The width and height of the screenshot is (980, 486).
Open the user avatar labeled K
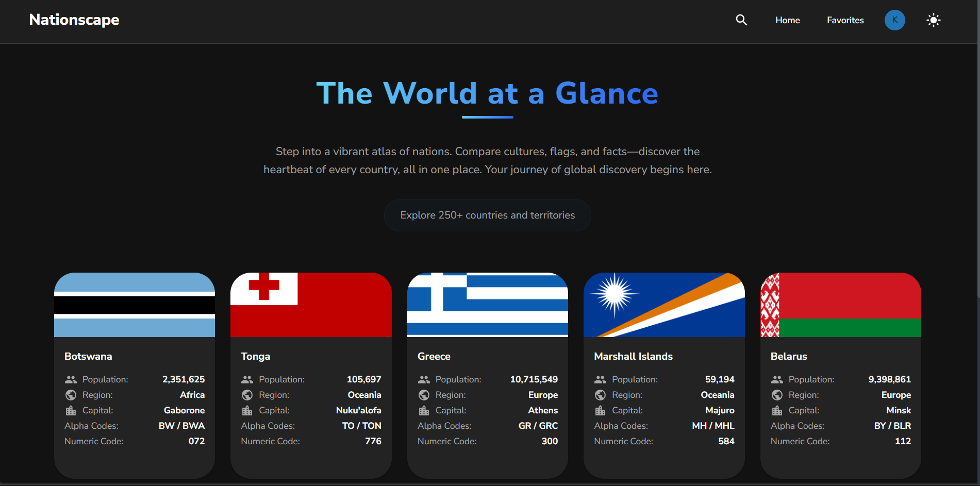click(x=894, y=20)
